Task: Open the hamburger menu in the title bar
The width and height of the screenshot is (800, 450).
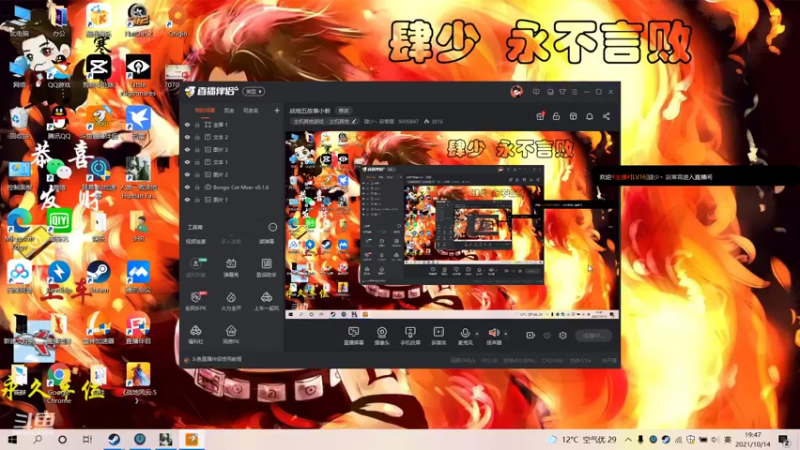Action: [574, 92]
